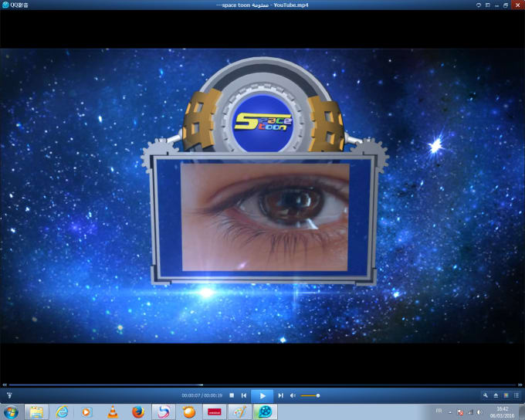Open the Windows Start menu

pos(11,412)
